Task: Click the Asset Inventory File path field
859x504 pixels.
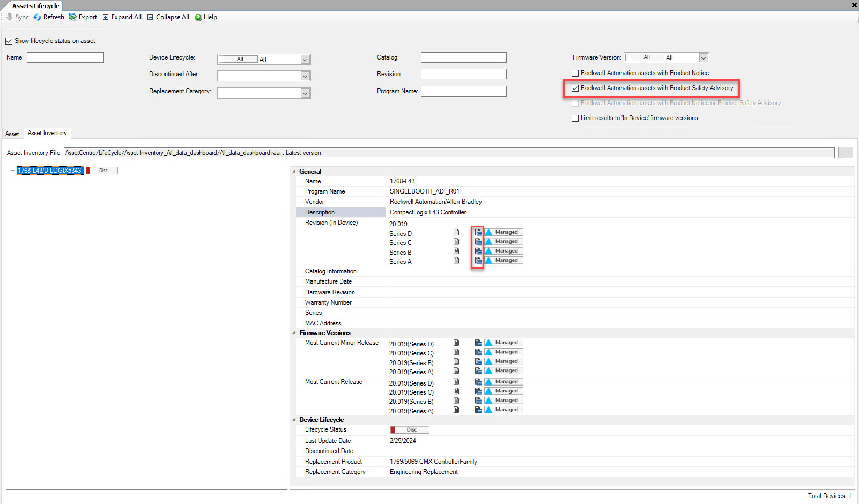Action: [x=449, y=153]
